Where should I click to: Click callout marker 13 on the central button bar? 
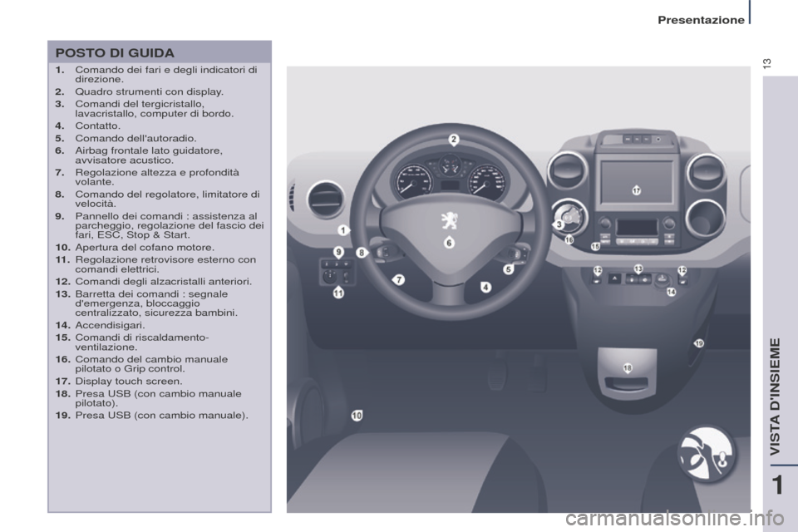638,268
